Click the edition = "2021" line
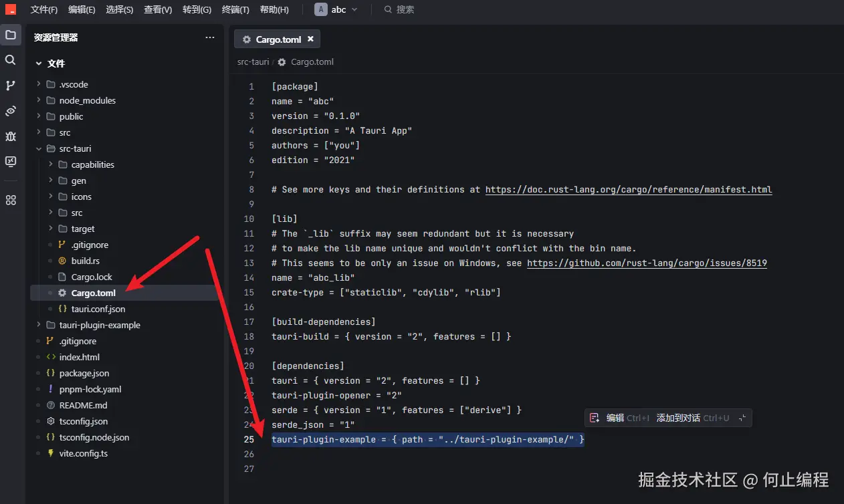 (313, 160)
